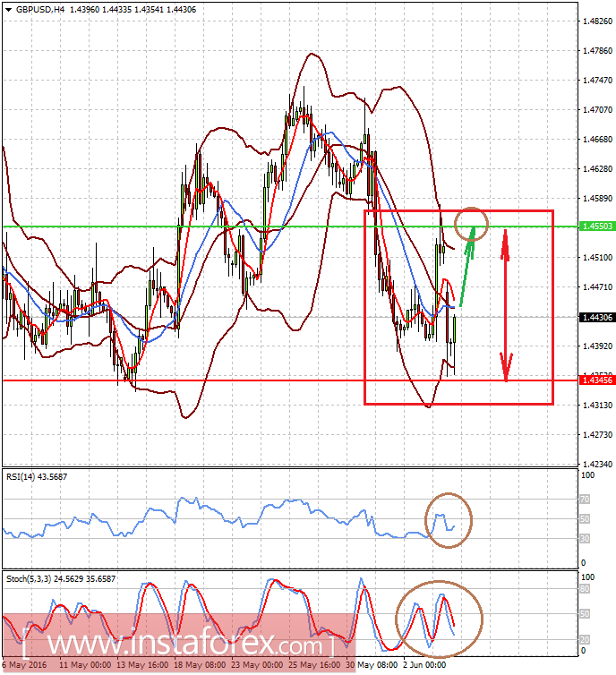Select the brown ellipse in the Stoch panel
Screen dimensions: 616x675
point(439,619)
